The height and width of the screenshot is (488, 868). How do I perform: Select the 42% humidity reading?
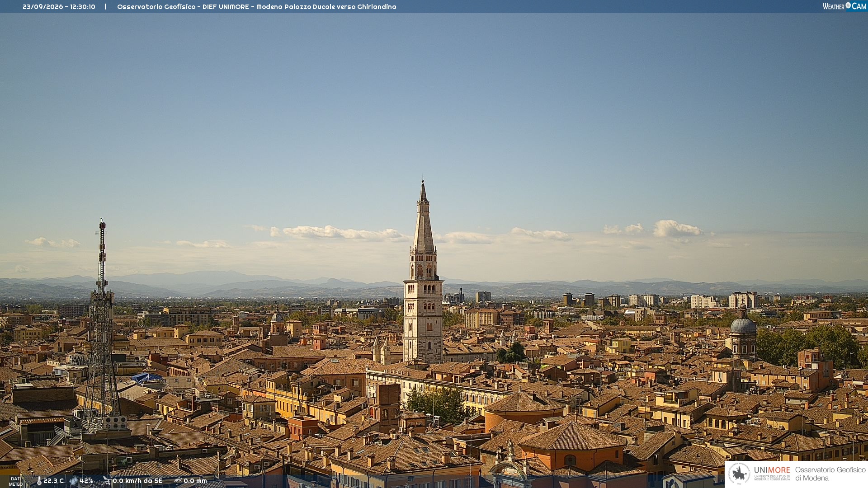pyautogui.click(x=86, y=481)
